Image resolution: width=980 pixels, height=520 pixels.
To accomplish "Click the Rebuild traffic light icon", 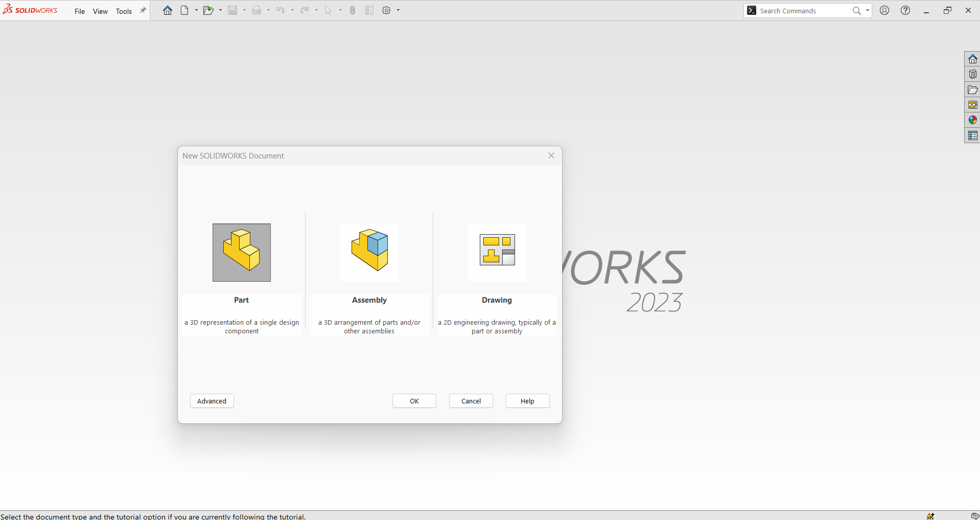I will point(353,10).
